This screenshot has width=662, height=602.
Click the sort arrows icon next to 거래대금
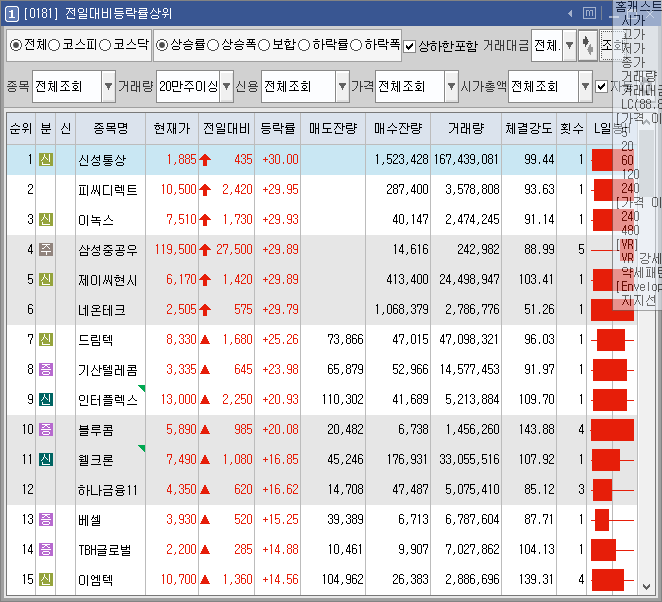tap(587, 45)
